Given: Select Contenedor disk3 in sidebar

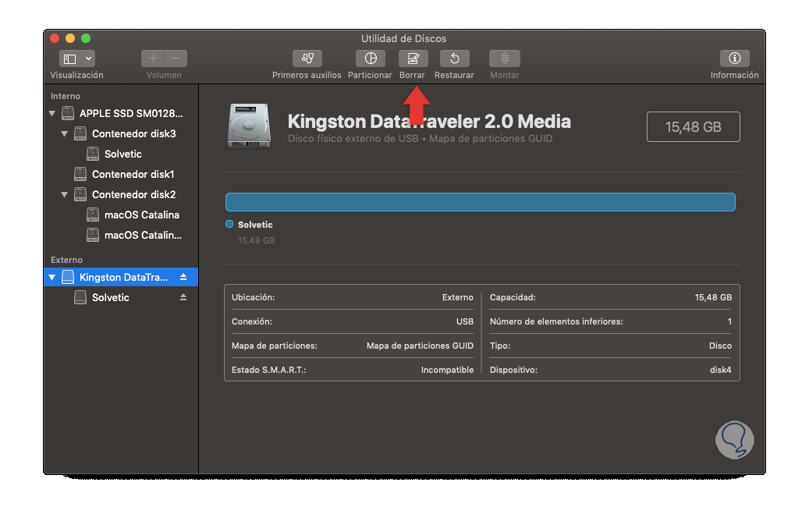Looking at the screenshot, I should (121, 133).
